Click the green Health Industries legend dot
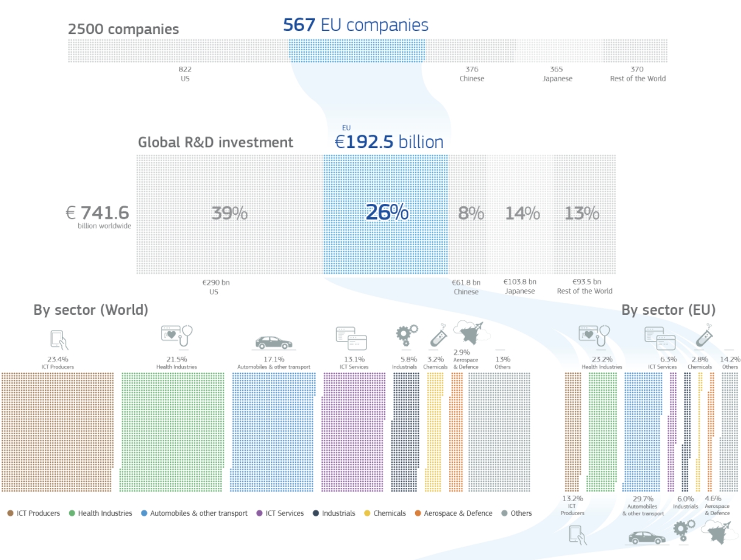The width and height of the screenshot is (741, 560). coord(72,513)
